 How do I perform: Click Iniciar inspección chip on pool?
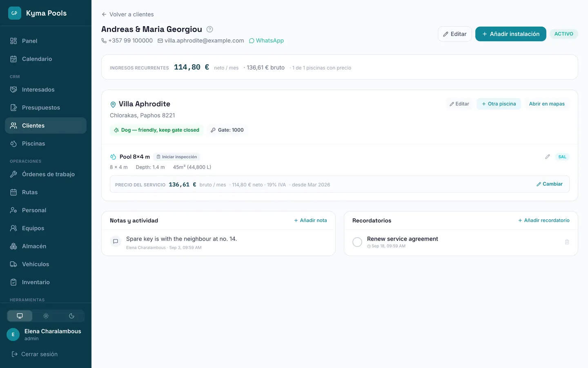click(177, 157)
